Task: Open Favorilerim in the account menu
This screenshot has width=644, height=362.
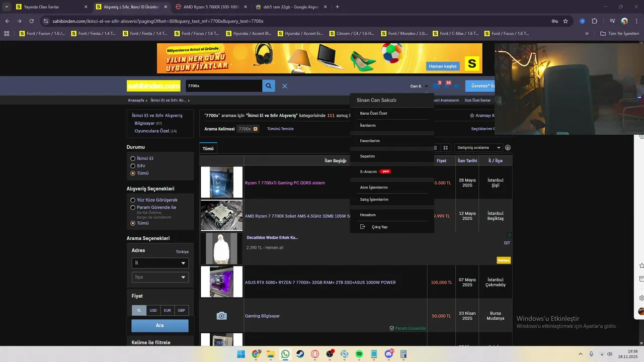Action: click(370, 141)
